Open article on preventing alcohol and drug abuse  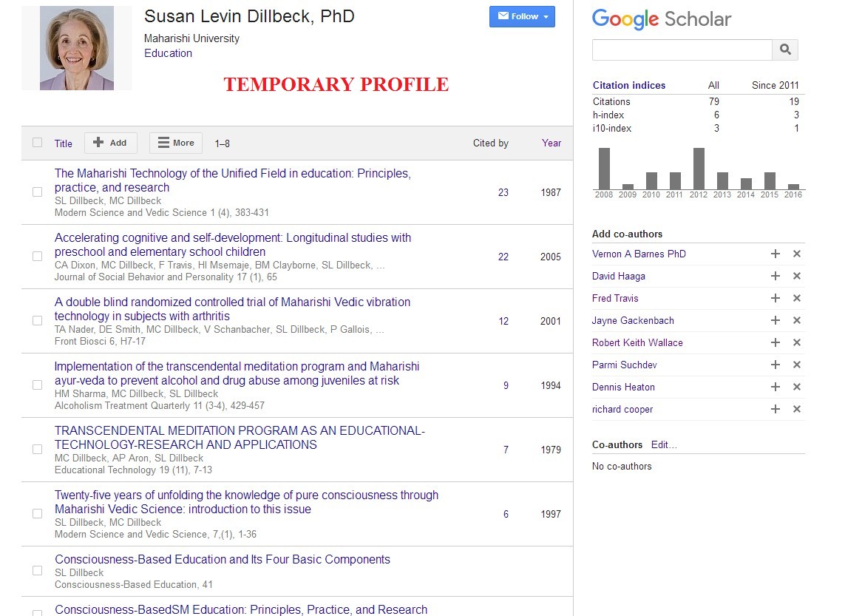[237, 373]
